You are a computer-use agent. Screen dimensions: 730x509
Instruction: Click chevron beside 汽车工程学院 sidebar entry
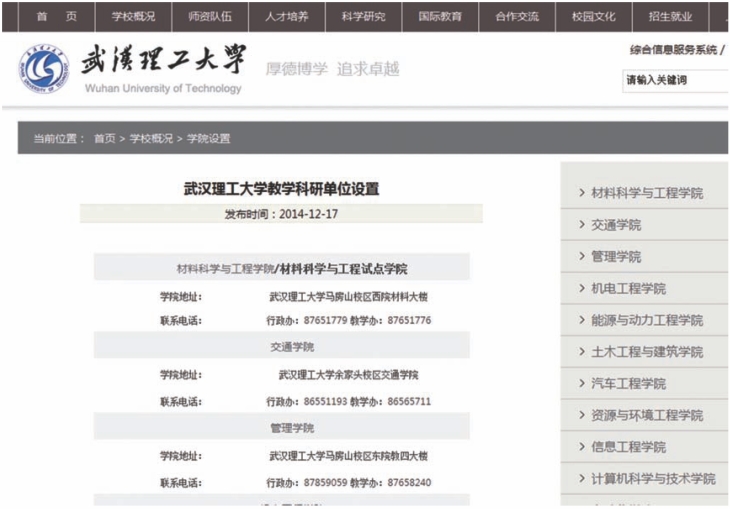tap(581, 383)
